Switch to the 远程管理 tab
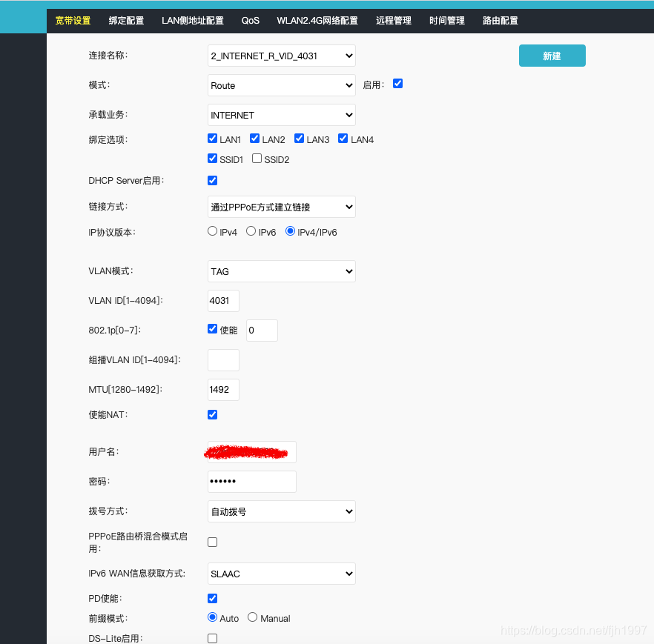The image size is (654, 644). pyautogui.click(x=393, y=21)
